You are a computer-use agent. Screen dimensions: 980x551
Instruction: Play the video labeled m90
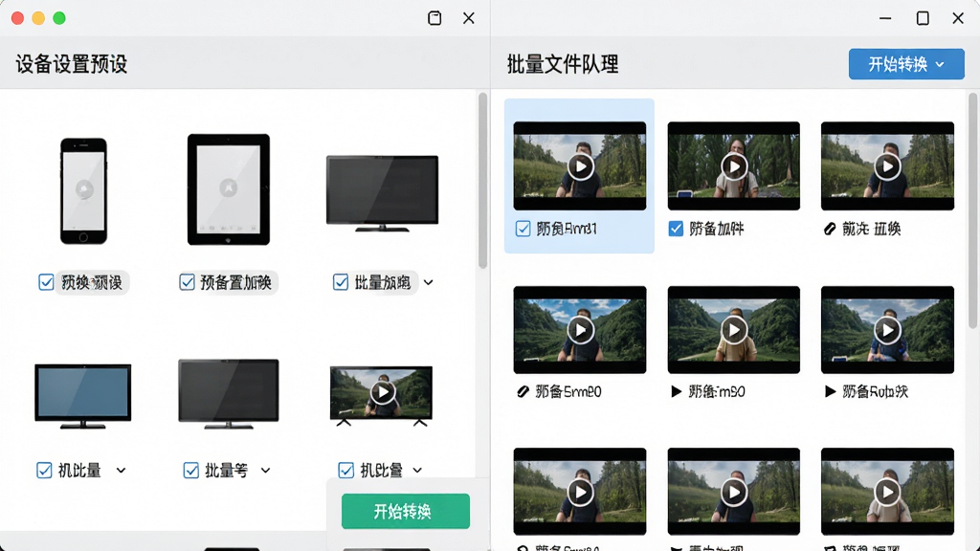point(734,330)
